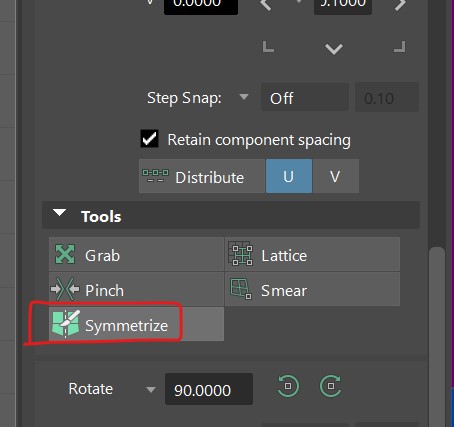Open the Step Snap options arrow
The width and height of the screenshot is (454, 427).
click(x=244, y=97)
